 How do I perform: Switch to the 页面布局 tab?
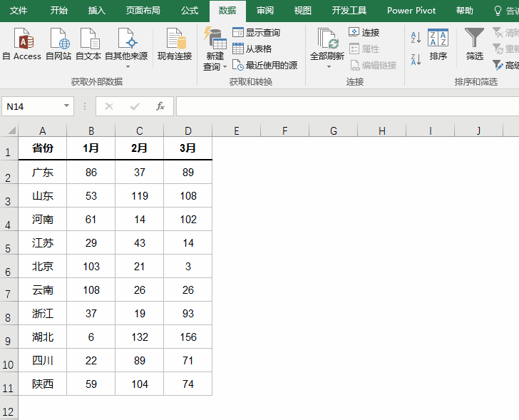click(x=143, y=11)
